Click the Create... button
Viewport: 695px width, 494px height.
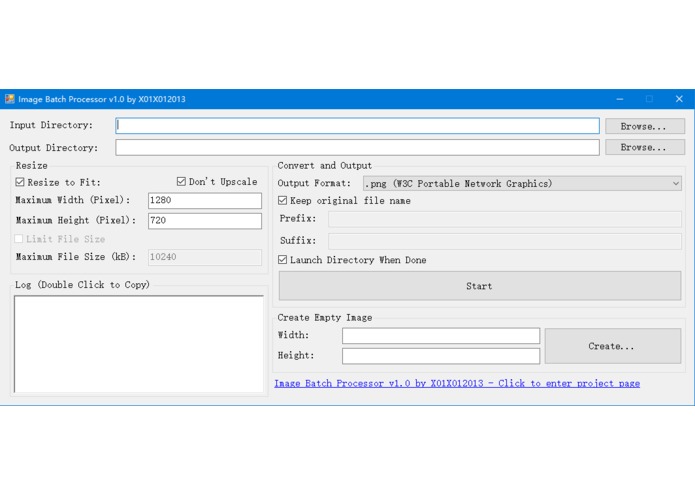[613, 346]
